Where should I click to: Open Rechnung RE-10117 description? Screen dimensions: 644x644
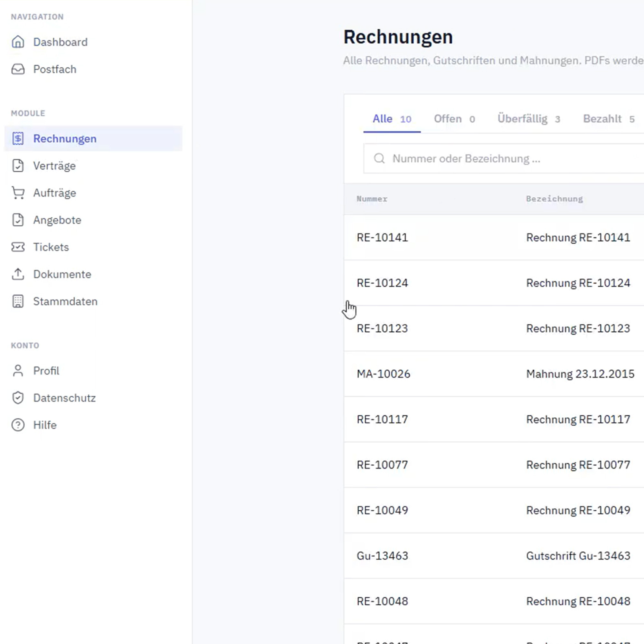pyautogui.click(x=578, y=419)
